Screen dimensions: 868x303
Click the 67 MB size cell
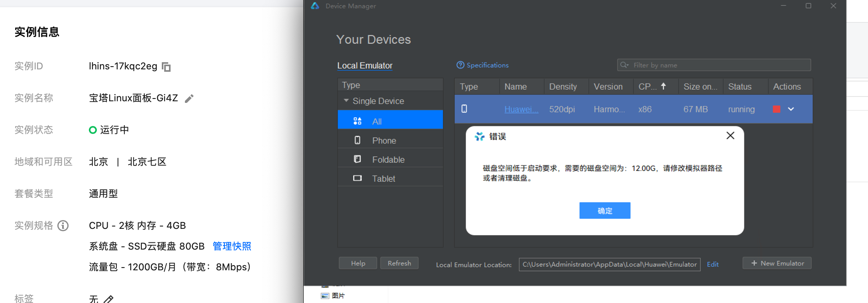[x=695, y=109]
